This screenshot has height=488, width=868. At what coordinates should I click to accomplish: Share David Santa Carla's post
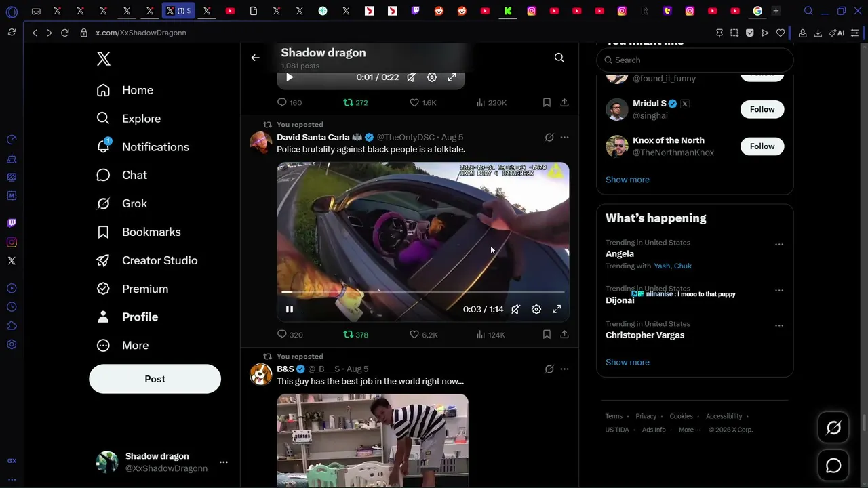coord(564,334)
